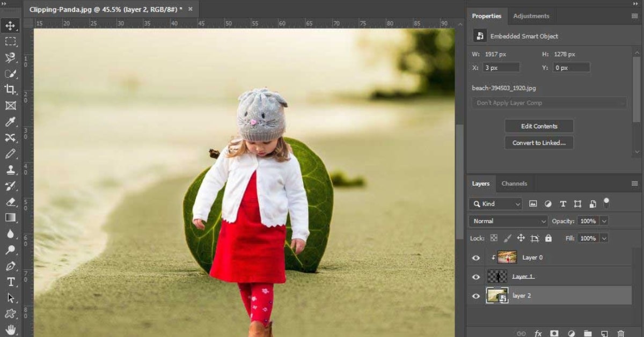This screenshot has height=337, width=644.
Task: Switch to the Adjustments tab
Action: (x=531, y=16)
